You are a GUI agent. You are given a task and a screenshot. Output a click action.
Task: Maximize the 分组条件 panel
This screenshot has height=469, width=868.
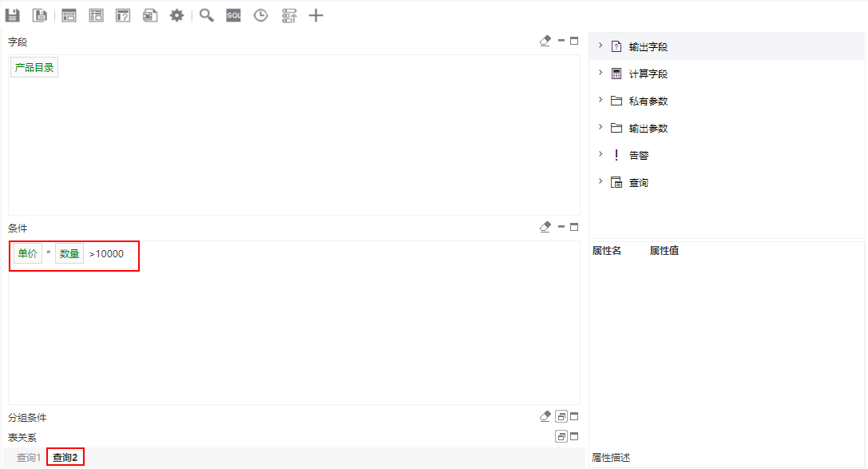574,416
